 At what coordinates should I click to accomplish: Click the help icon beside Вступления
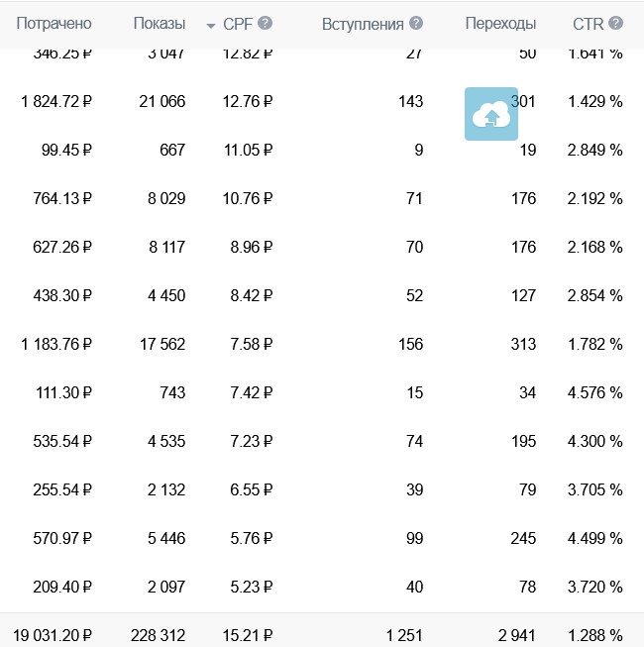coord(416,24)
